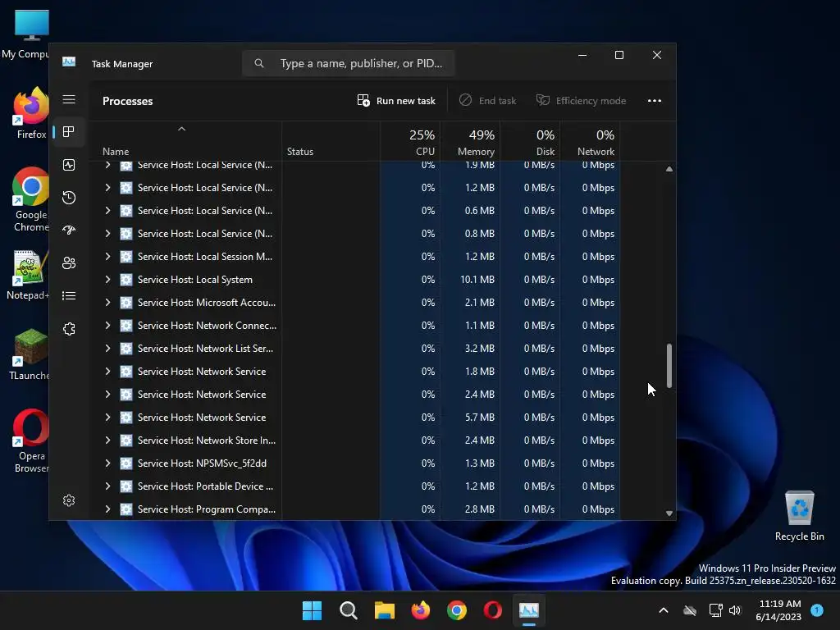Open Startup apps page in sidebar

(69, 231)
